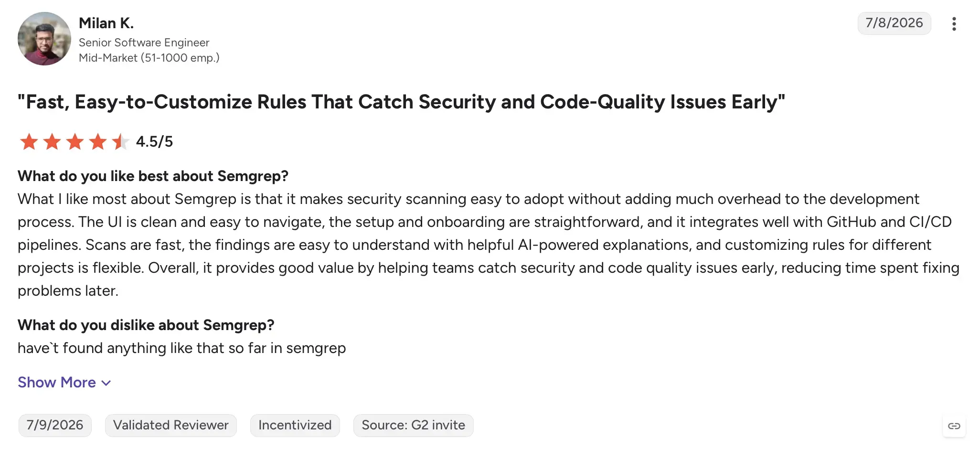Select the Validated Reviewer tag
980x449 pixels.
171,425
